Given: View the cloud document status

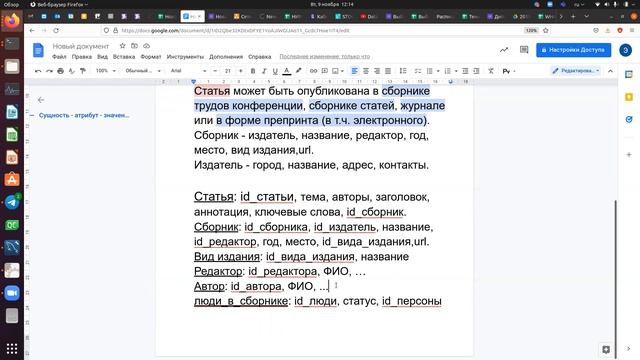Looking at the screenshot, I should point(147,46).
